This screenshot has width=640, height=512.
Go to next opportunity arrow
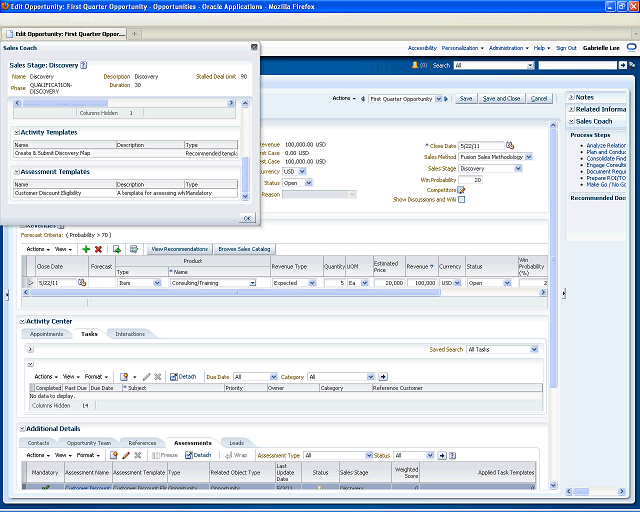(446, 99)
